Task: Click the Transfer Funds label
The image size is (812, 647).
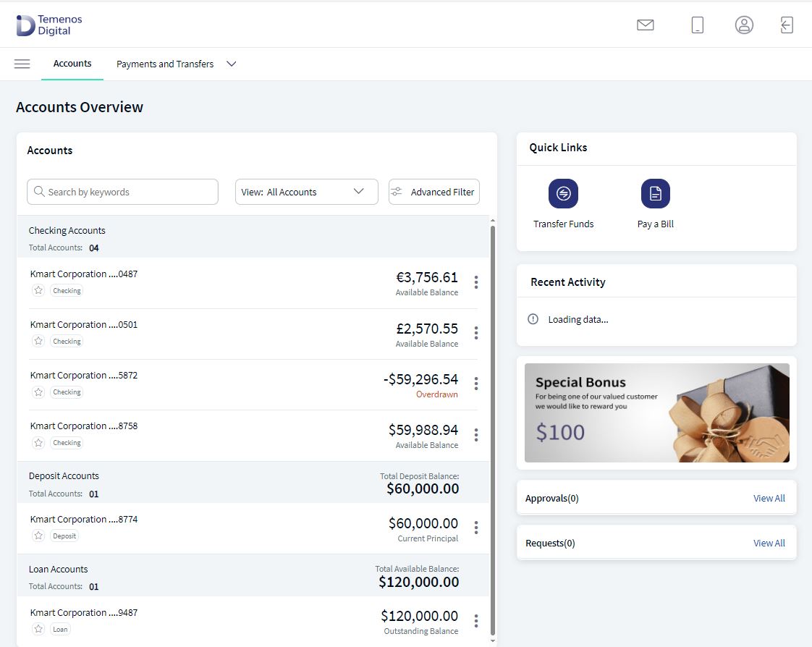Action: click(564, 224)
